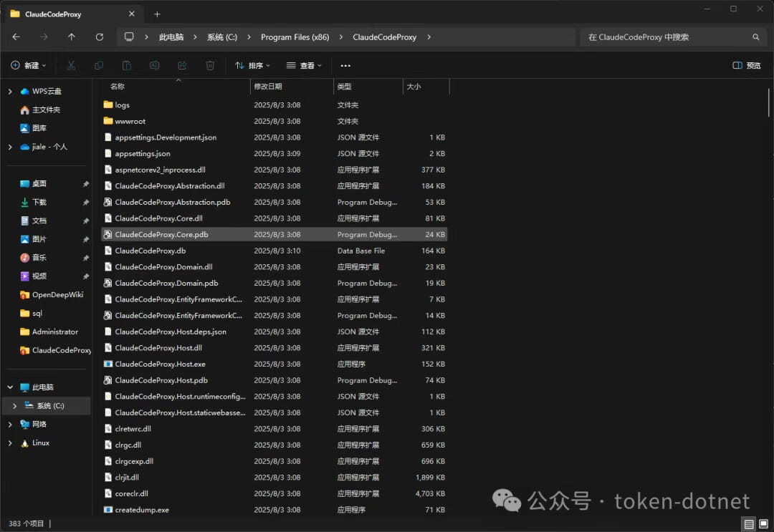This screenshot has height=532, width=774.
Task: Go back using the back arrow
Action: pos(16,37)
